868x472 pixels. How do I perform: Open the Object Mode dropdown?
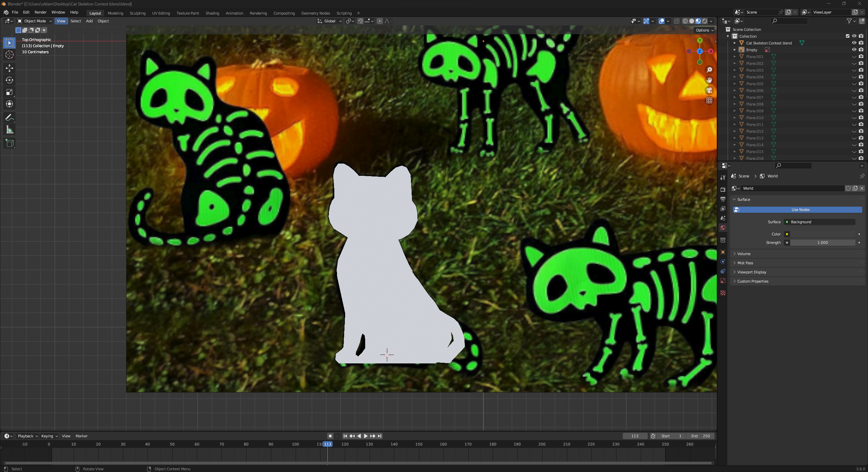[35, 21]
